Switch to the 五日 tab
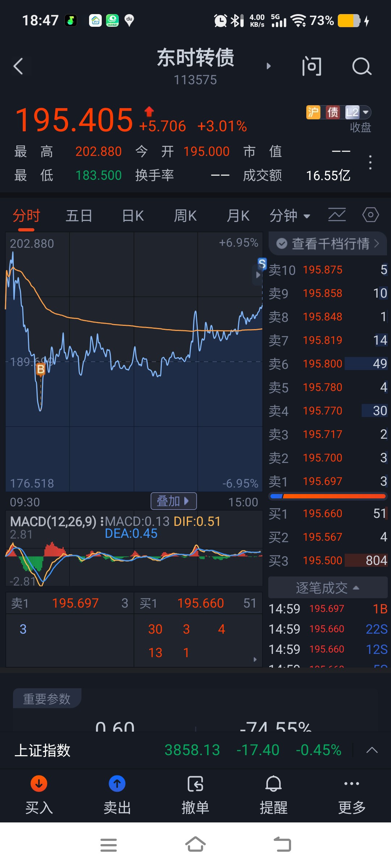Screen dimensions: 391x868 [x=79, y=216]
